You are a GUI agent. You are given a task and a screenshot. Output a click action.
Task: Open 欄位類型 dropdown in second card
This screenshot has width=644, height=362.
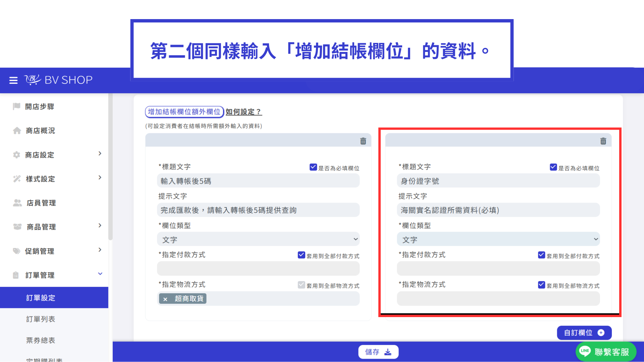click(498, 240)
